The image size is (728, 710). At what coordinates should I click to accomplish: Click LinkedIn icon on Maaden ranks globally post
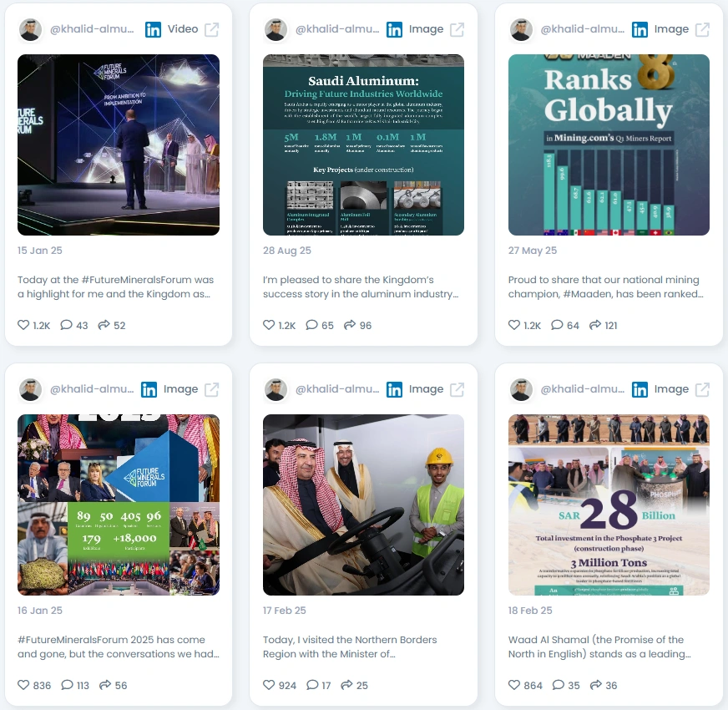[x=640, y=30]
